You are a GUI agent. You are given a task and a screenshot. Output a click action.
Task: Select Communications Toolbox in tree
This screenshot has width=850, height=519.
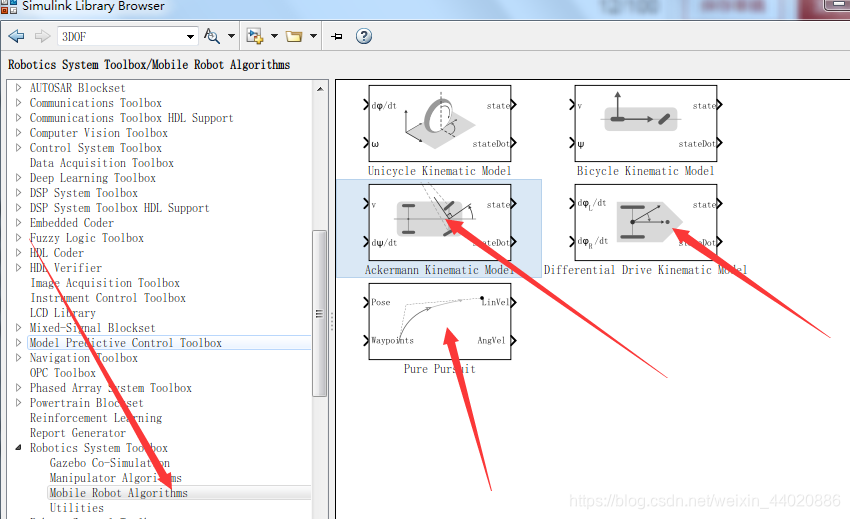pyautogui.click(x=95, y=102)
